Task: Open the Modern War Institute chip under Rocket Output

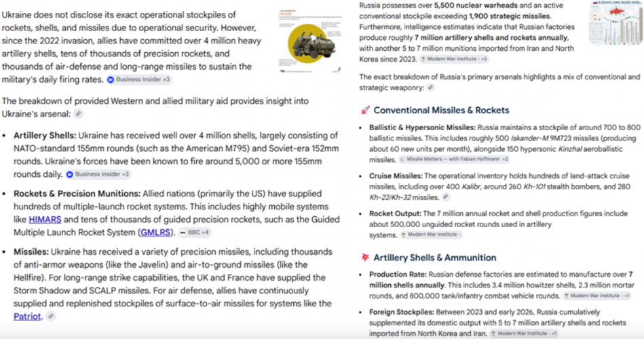Action: (x=431, y=235)
